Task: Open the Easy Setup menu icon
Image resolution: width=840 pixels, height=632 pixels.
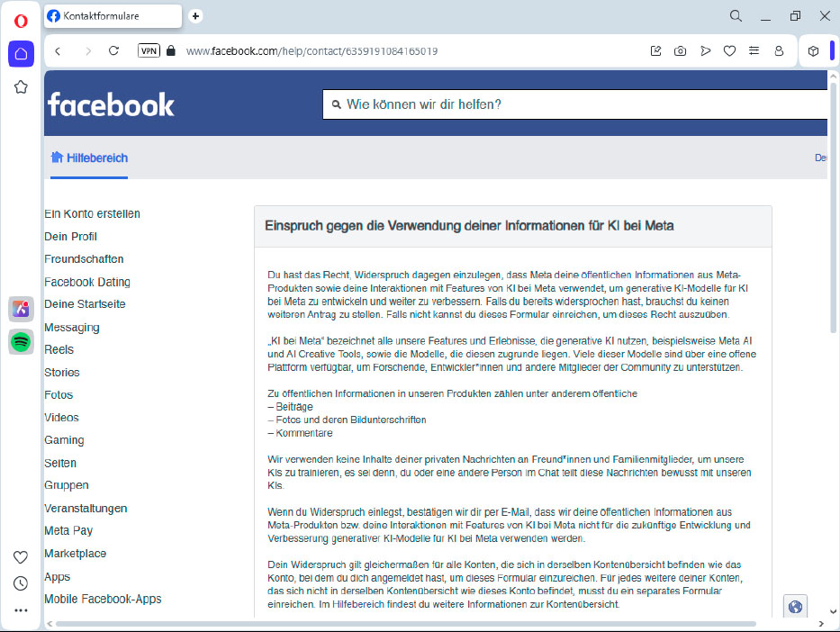Action: click(x=754, y=51)
